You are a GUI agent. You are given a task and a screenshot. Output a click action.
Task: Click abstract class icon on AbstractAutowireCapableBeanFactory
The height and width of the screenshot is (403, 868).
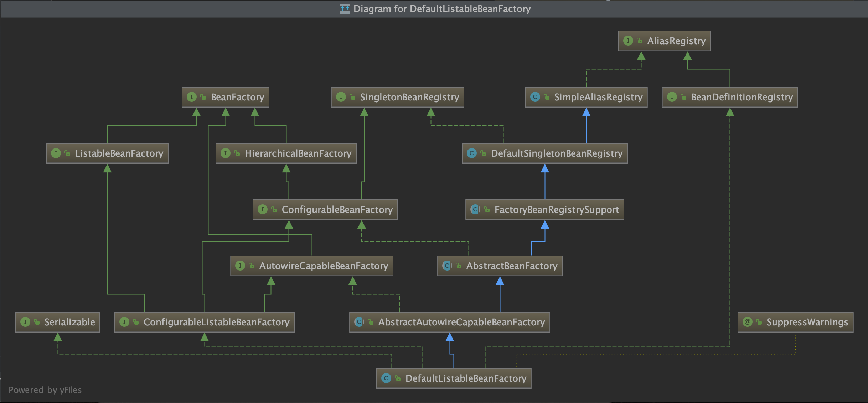tap(359, 322)
